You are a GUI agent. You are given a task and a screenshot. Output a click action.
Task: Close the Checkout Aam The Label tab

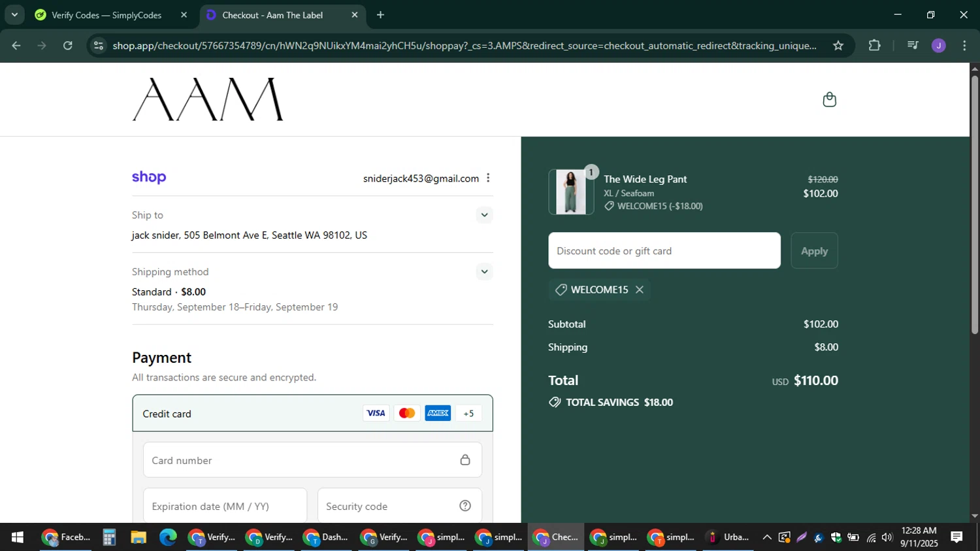(x=355, y=14)
